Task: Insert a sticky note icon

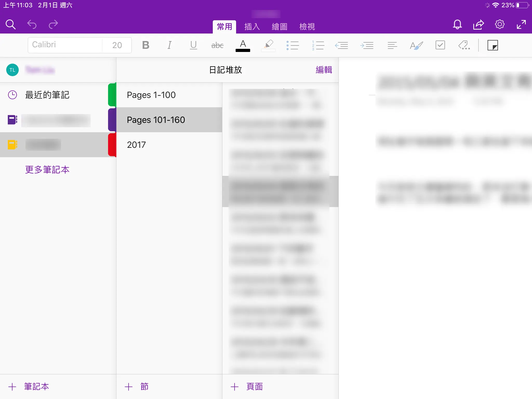Action: 493,45
